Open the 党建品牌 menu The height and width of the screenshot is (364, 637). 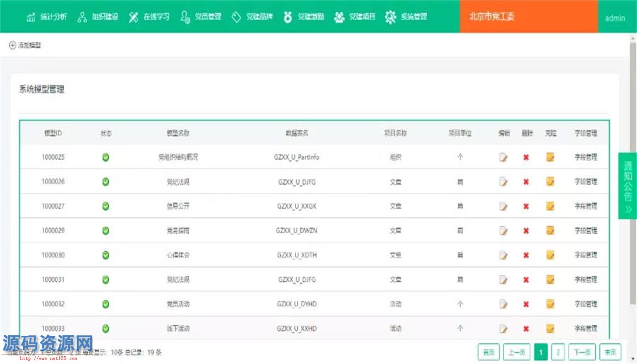[252, 17]
